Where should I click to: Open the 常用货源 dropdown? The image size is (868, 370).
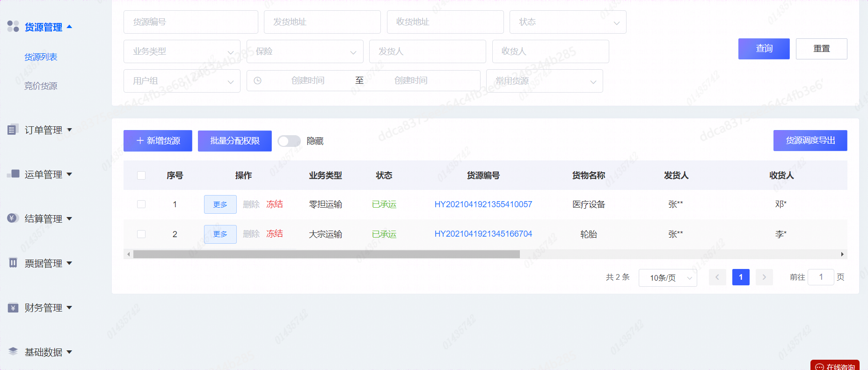(x=545, y=81)
